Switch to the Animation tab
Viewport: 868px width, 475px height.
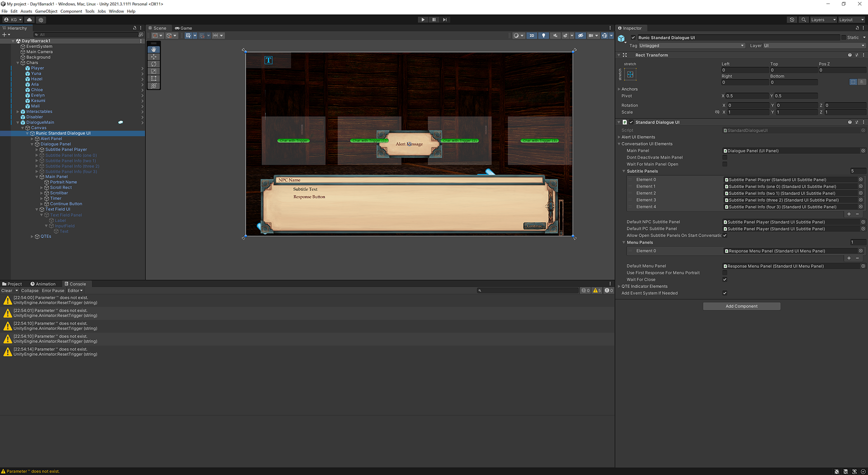tap(43, 284)
